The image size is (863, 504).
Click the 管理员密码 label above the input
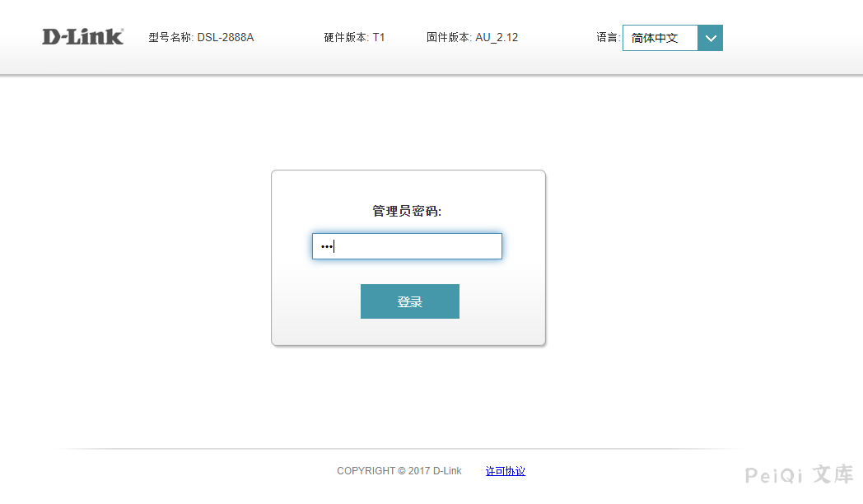(408, 210)
